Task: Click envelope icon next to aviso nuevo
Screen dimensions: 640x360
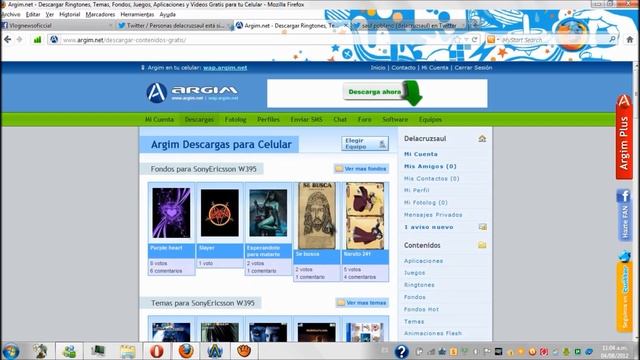Action: click(x=482, y=227)
